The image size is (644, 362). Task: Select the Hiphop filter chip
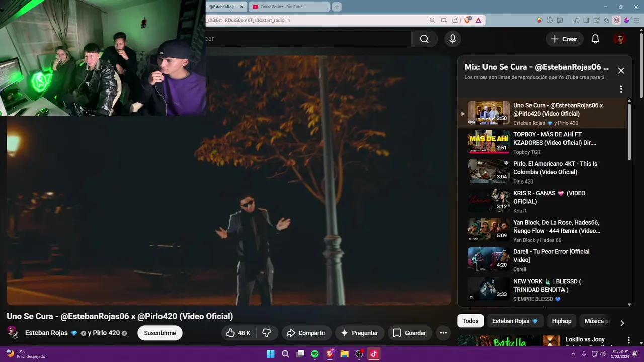pyautogui.click(x=561, y=321)
